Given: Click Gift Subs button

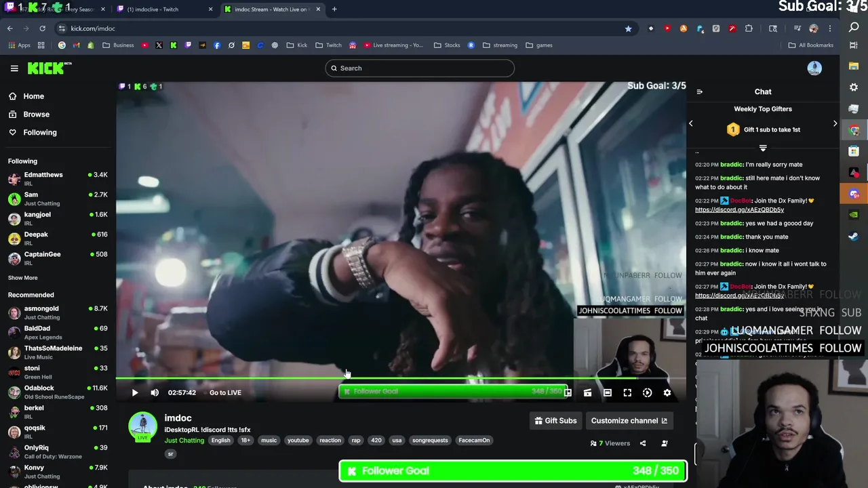Looking at the screenshot, I should click(555, 421).
